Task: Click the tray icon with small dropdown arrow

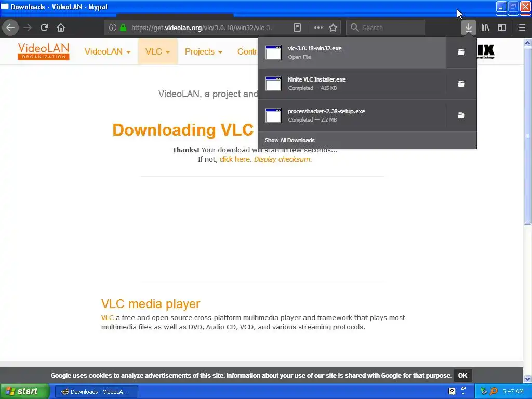Action: point(463,391)
